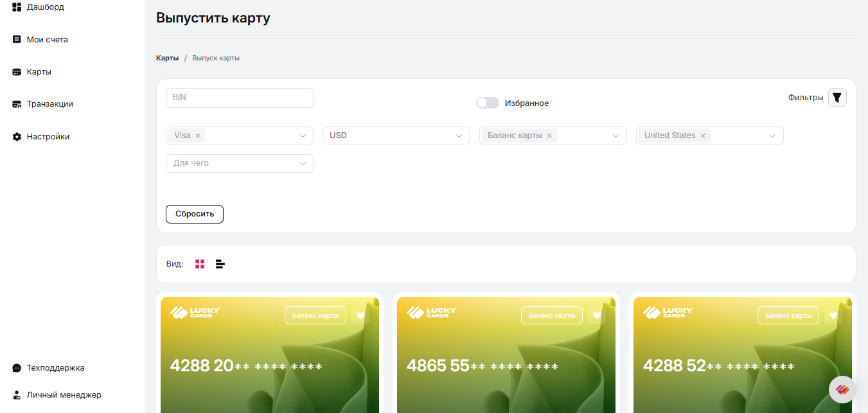Open the floating chat widget icon
The image size is (868, 413).
point(842,389)
